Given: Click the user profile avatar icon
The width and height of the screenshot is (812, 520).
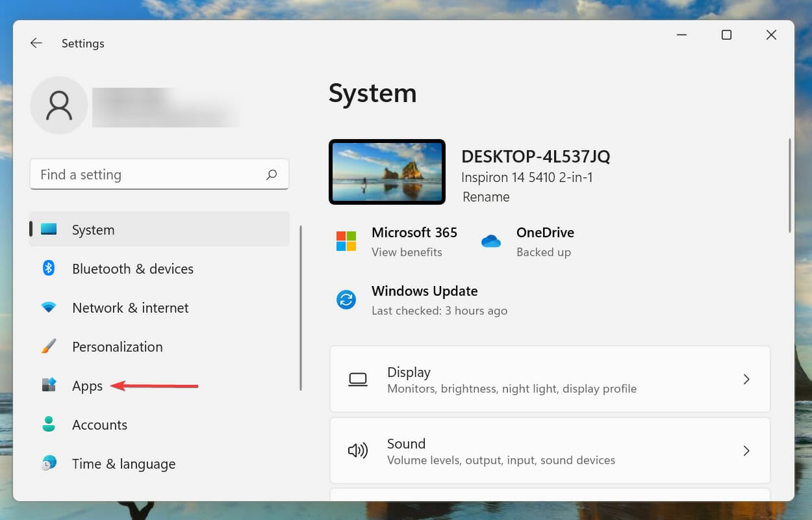Looking at the screenshot, I should pyautogui.click(x=59, y=105).
